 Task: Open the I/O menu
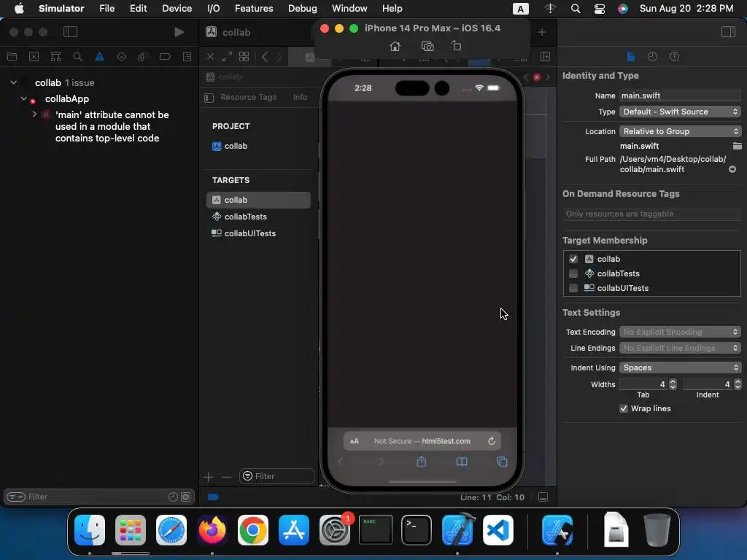coord(214,8)
